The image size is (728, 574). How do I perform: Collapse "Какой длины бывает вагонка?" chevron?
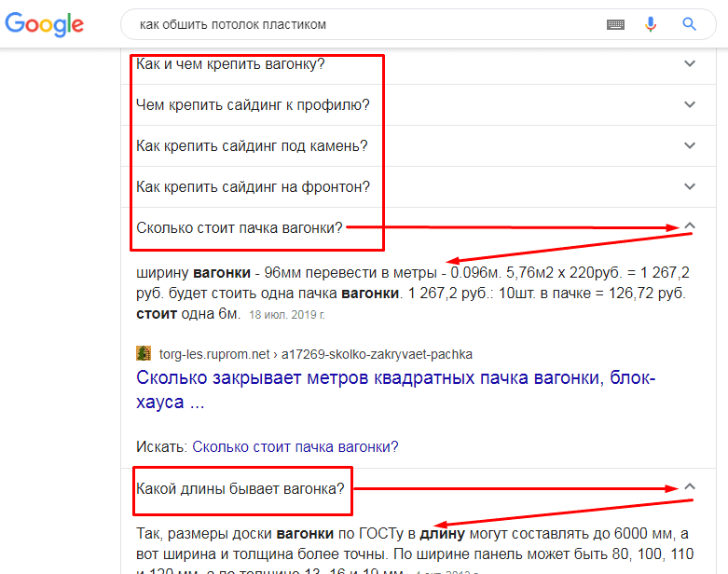click(x=690, y=486)
